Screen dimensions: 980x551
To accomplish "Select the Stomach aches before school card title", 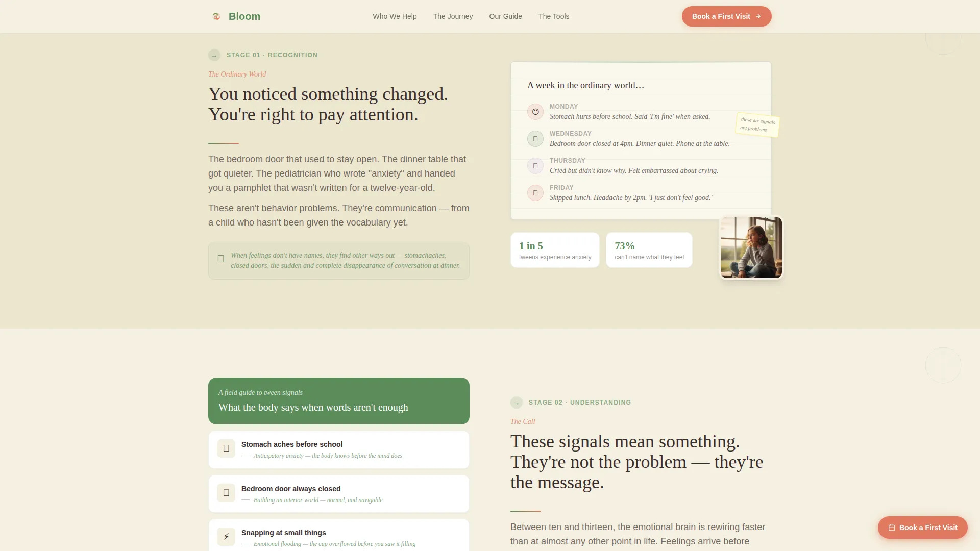I will click(292, 444).
